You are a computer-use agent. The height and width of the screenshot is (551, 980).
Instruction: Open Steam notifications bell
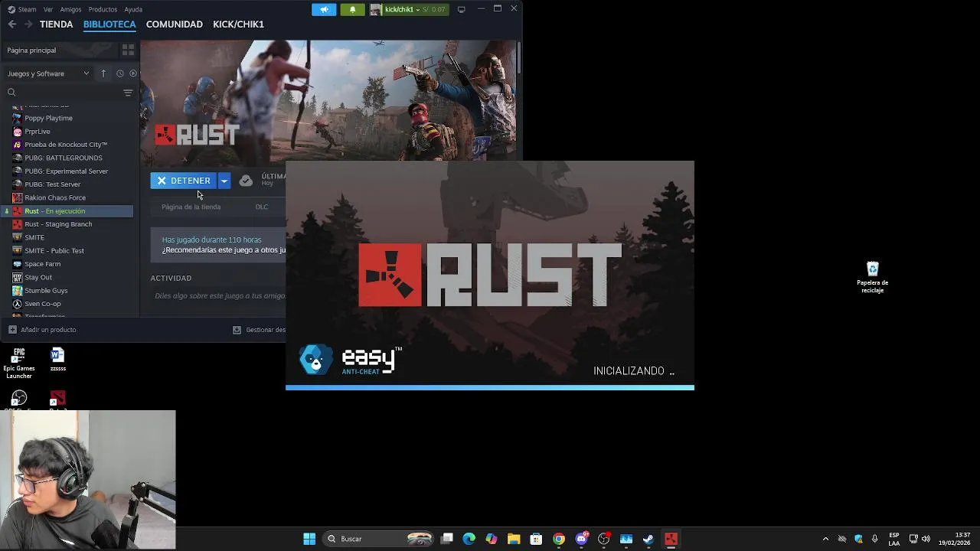click(352, 9)
